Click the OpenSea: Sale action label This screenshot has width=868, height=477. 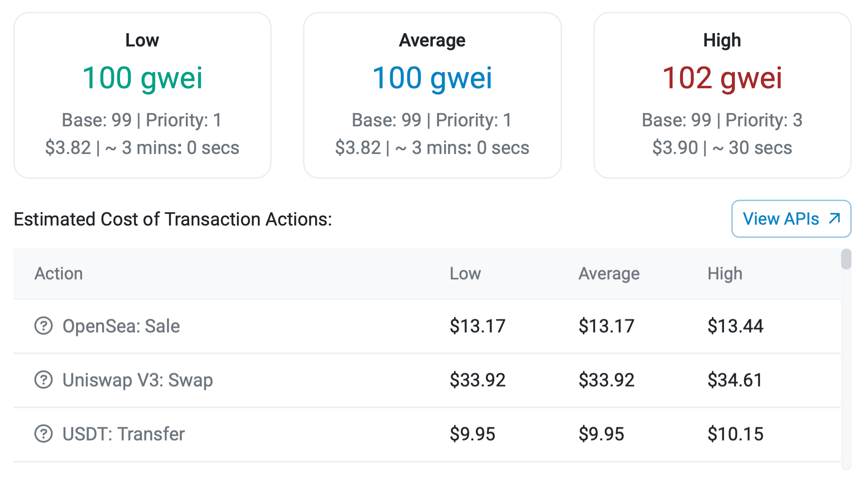coord(121,326)
